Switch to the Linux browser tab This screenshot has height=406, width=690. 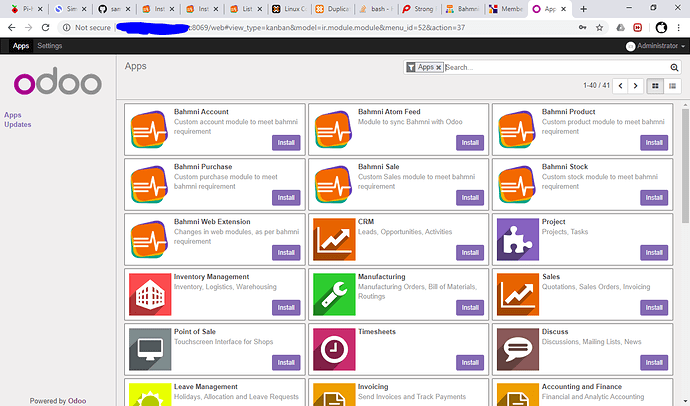(x=289, y=9)
